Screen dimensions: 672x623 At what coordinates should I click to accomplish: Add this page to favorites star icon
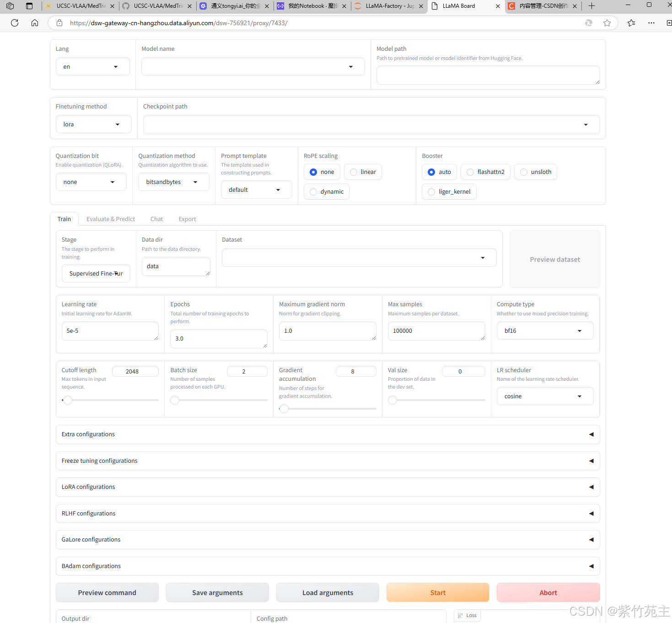(607, 23)
